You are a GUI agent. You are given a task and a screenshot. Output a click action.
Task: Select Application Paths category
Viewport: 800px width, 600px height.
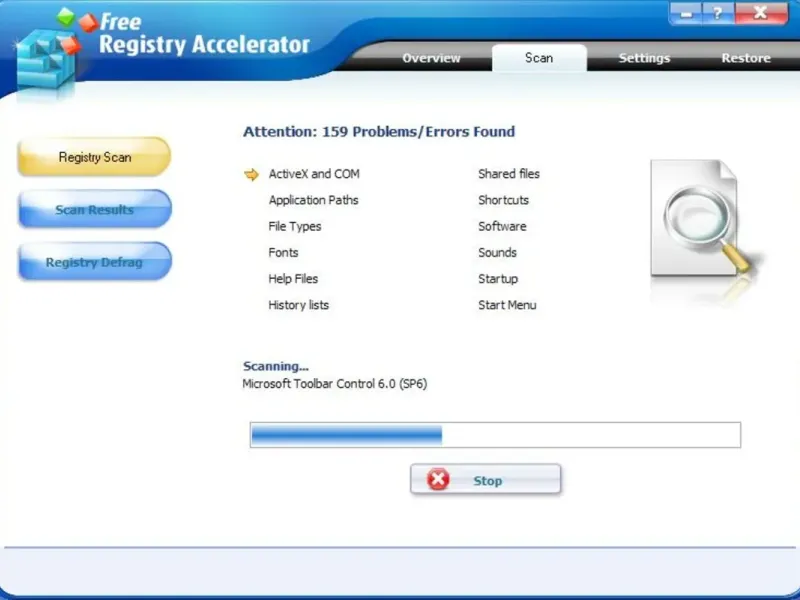313,200
